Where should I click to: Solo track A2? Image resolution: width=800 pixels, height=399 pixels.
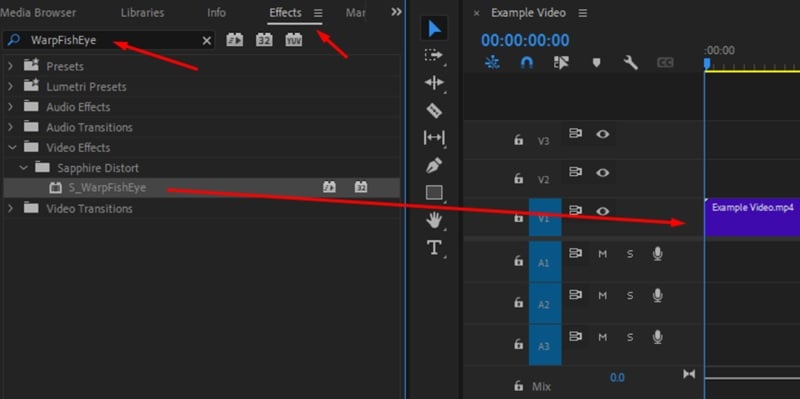pyautogui.click(x=630, y=295)
